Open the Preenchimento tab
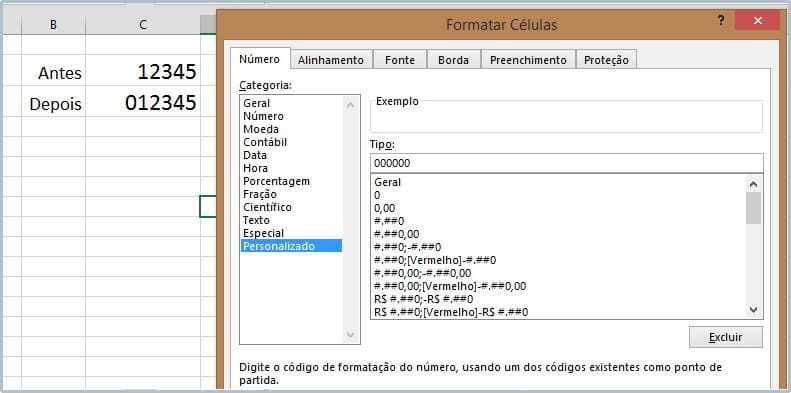The height and width of the screenshot is (393, 791). (x=528, y=60)
